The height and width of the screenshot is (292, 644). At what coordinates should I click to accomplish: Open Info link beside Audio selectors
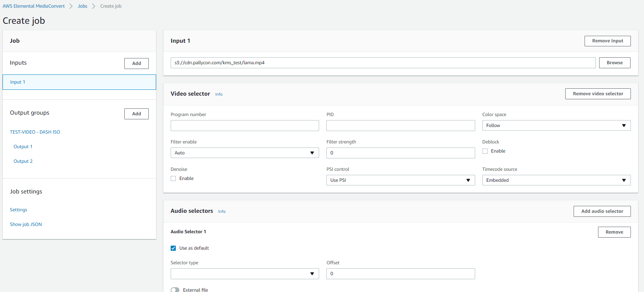click(222, 211)
